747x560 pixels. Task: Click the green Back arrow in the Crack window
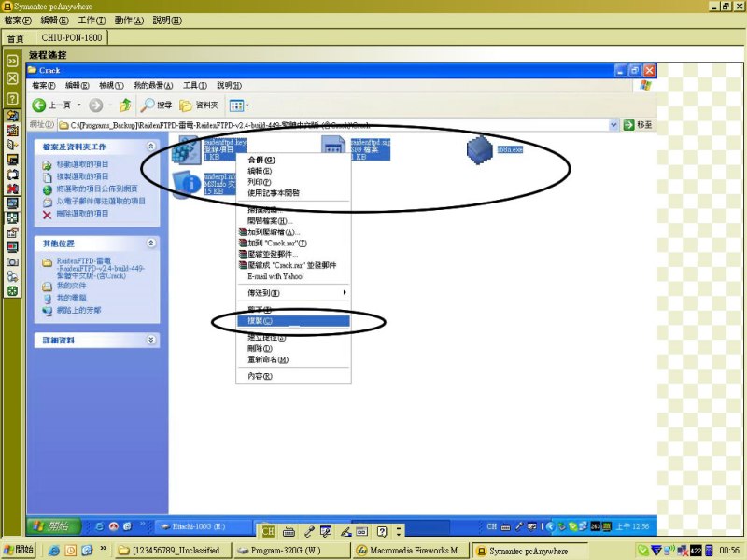(x=39, y=105)
